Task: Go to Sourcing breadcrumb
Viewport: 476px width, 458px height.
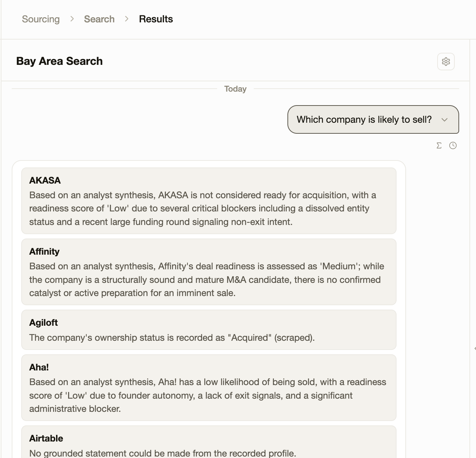Action: click(41, 19)
